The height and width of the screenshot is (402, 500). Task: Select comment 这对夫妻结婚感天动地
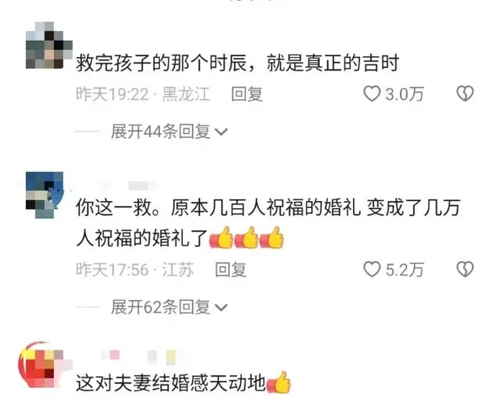(171, 383)
